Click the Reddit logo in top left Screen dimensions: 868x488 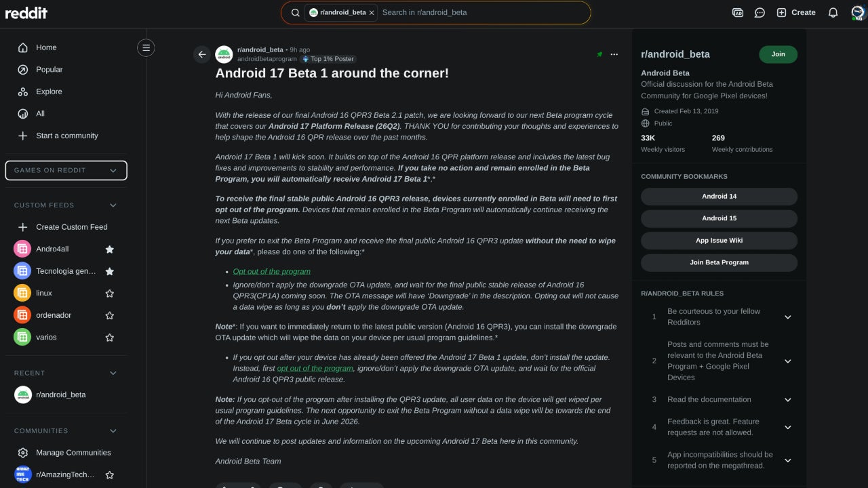click(x=26, y=12)
